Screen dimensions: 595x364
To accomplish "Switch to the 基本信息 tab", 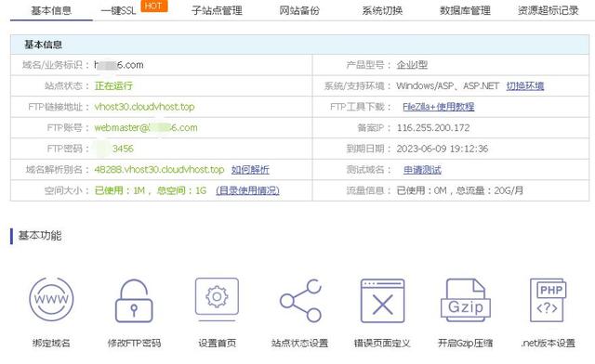I will pyautogui.click(x=51, y=10).
